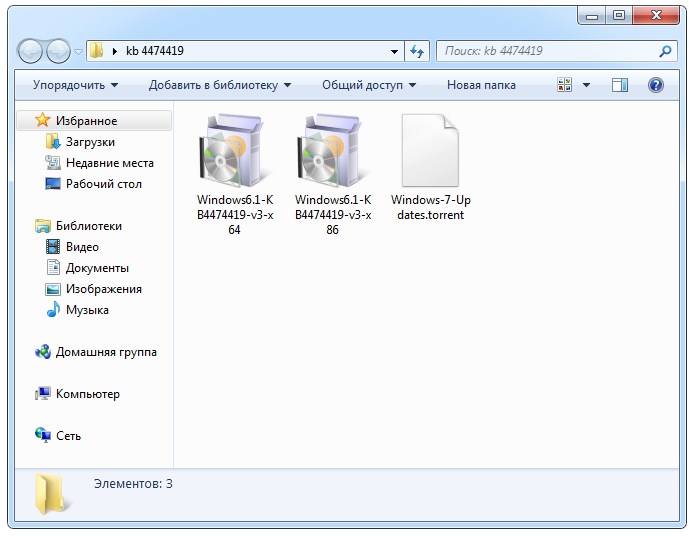This screenshot has width=689, height=536.
Task: Open the recent pages dropdown arrow
Action: coord(78,52)
